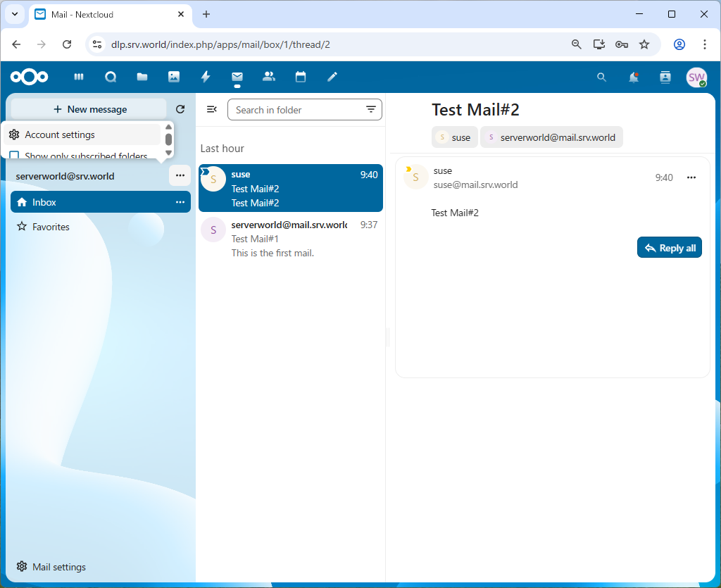The height and width of the screenshot is (588, 721).
Task: Click the Test Mail#2 thread title
Action: pos(475,110)
